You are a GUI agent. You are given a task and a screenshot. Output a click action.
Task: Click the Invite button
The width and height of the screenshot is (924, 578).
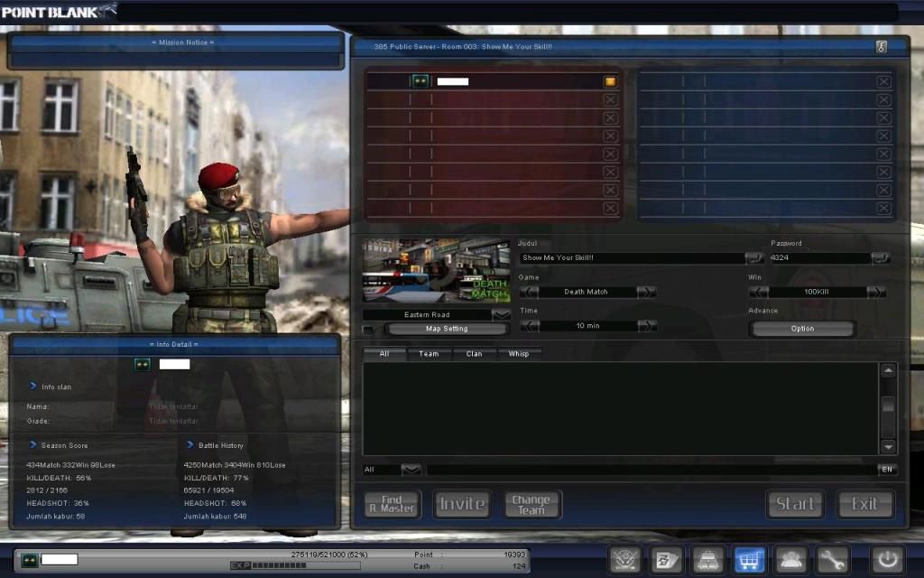coord(462,504)
